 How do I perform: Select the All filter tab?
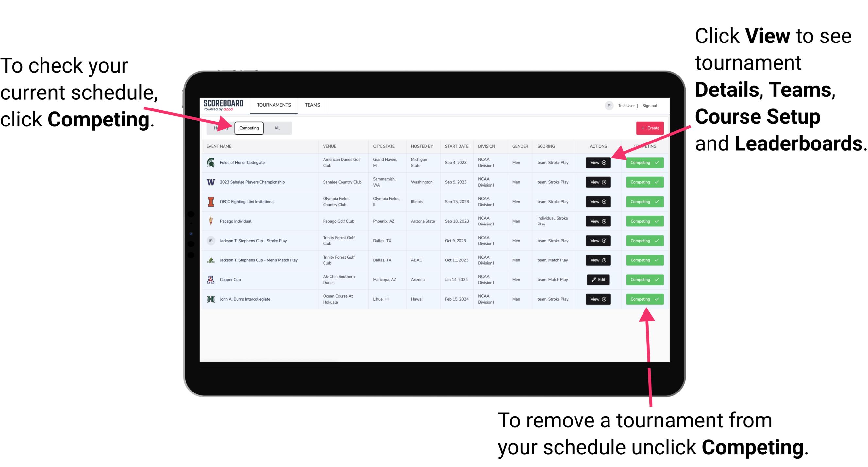click(278, 128)
